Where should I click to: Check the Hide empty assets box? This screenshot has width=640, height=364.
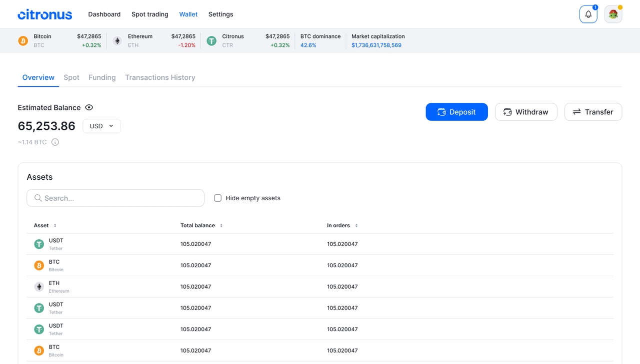[x=217, y=198]
